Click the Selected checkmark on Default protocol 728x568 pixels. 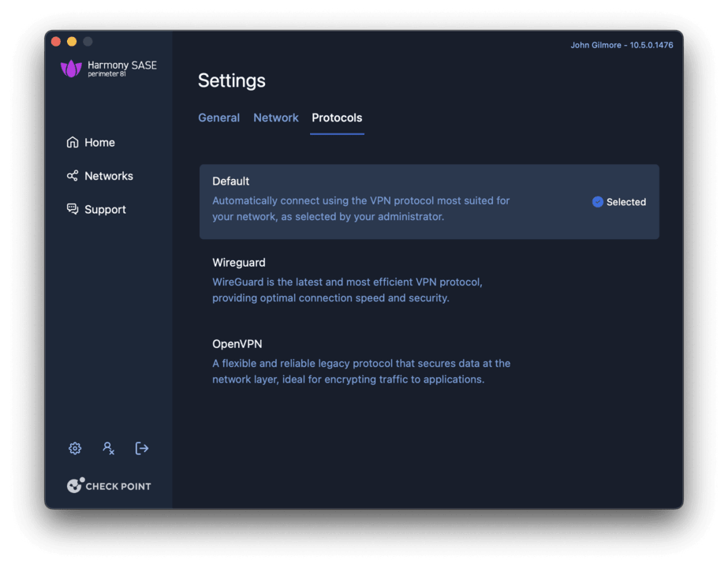[598, 202]
